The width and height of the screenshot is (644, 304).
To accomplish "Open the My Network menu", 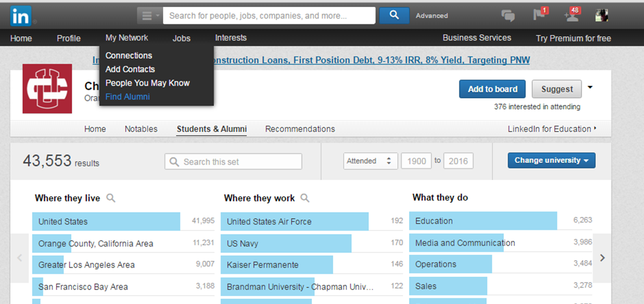I will 127,38.
